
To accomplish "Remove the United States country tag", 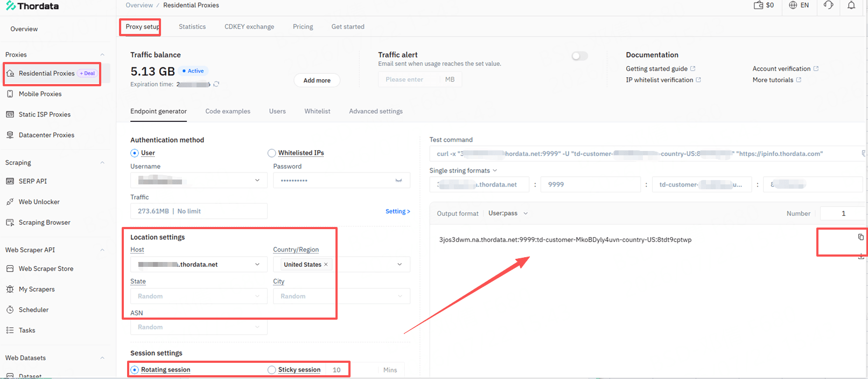I will pos(326,264).
